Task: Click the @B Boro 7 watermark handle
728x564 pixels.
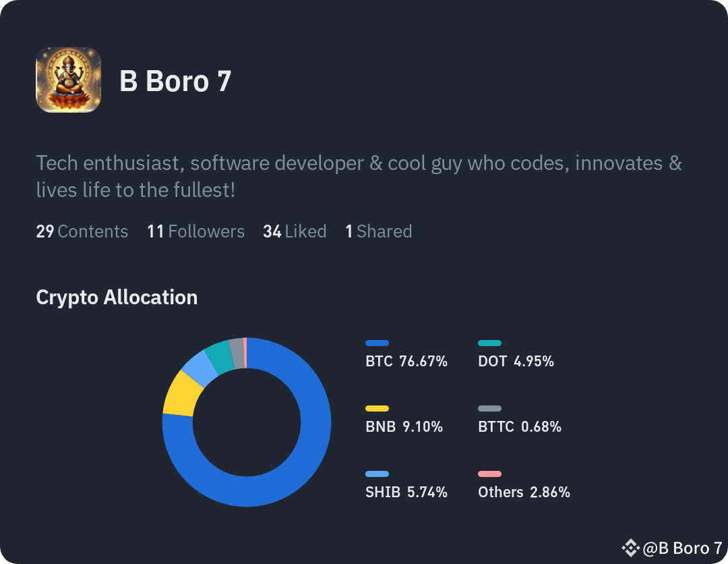Action: coord(682,548)
